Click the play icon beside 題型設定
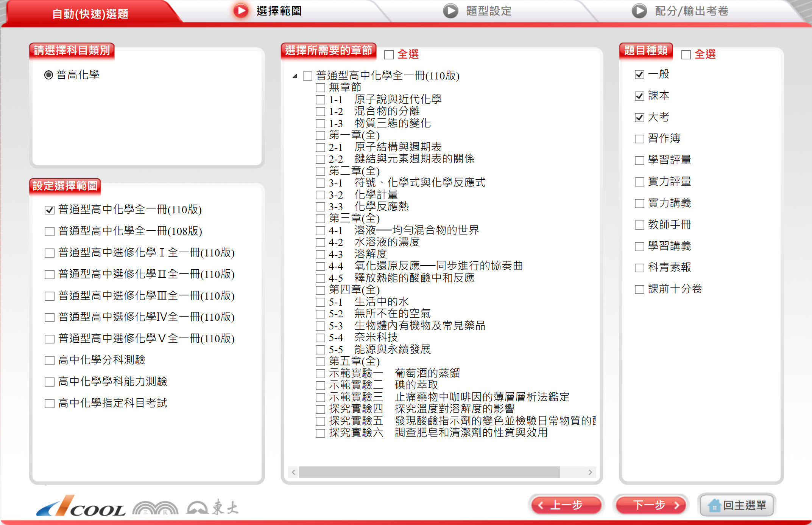This screenshot has height=525, width=812. 450,11
